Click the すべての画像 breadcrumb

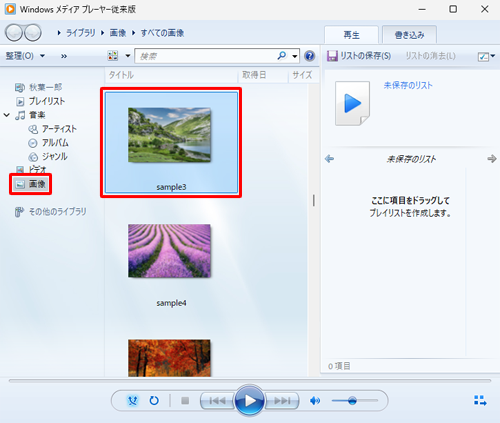point(162,33)
